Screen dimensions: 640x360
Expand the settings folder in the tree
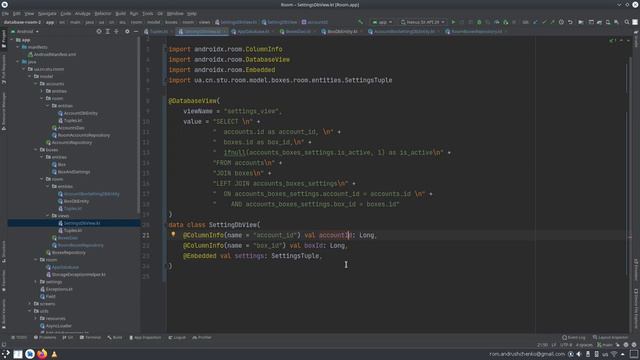pos(36,282)
